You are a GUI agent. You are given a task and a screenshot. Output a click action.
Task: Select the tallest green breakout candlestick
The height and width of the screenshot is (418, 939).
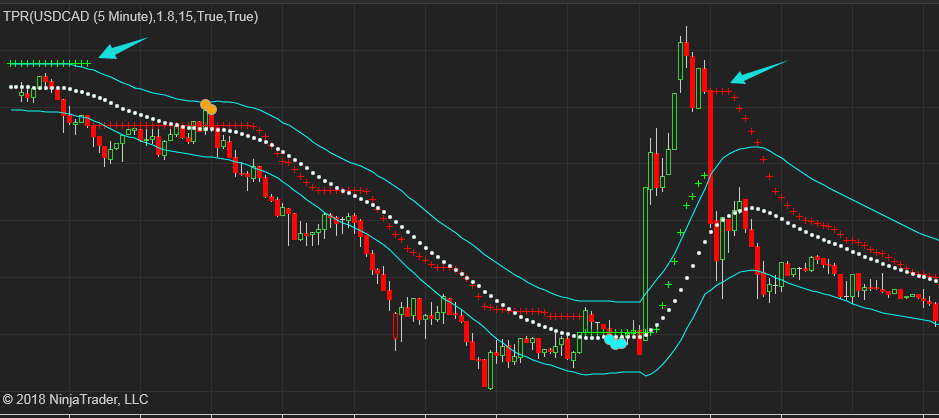(x=646, y=262)
